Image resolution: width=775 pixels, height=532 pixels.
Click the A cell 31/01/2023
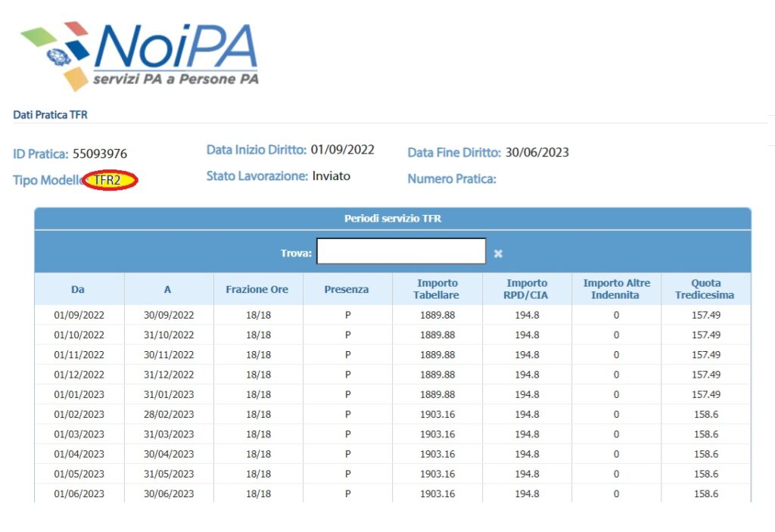click(x=169, y=394)
